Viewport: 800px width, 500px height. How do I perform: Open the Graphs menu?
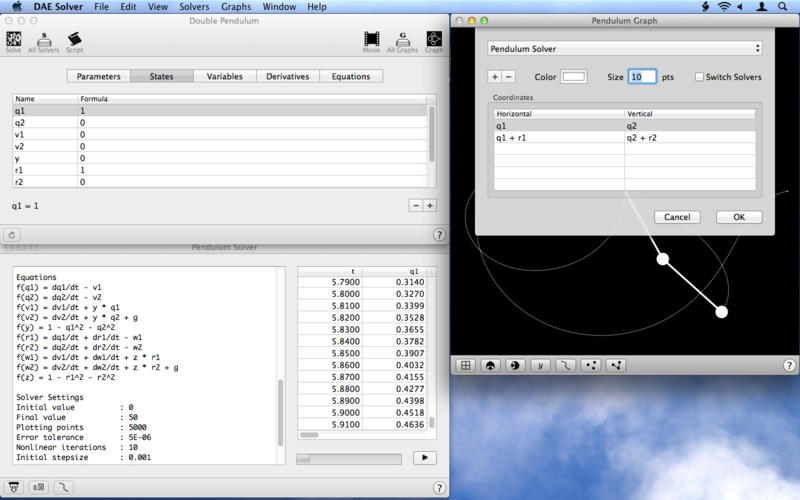(236, 7)
